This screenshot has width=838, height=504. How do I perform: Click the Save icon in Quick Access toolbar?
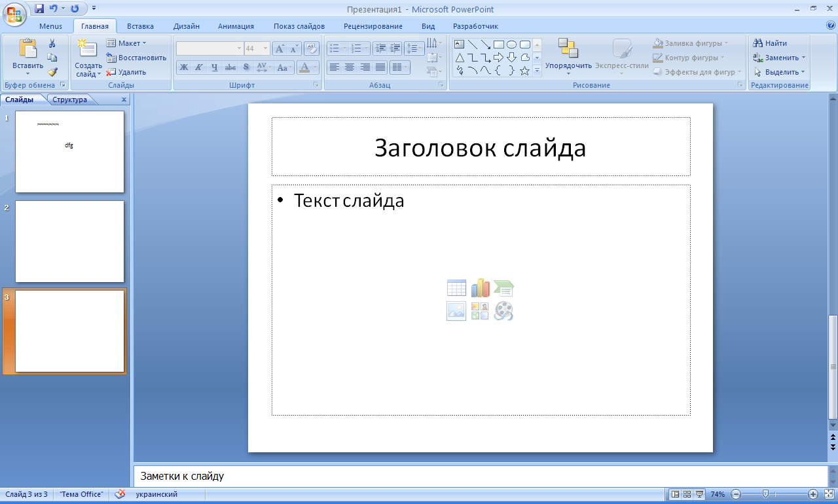pyautogui.click(x=39, y=9)
